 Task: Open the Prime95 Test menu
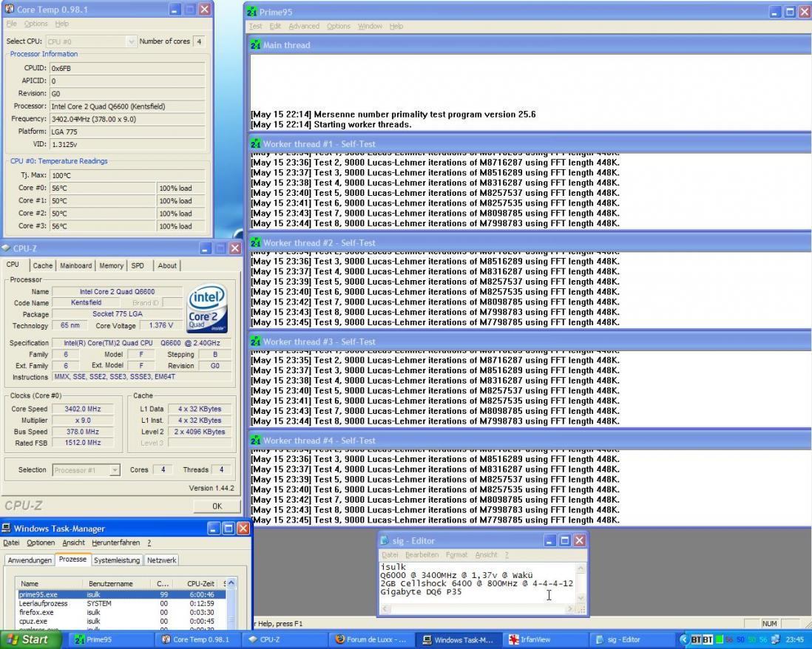(256, 26)
